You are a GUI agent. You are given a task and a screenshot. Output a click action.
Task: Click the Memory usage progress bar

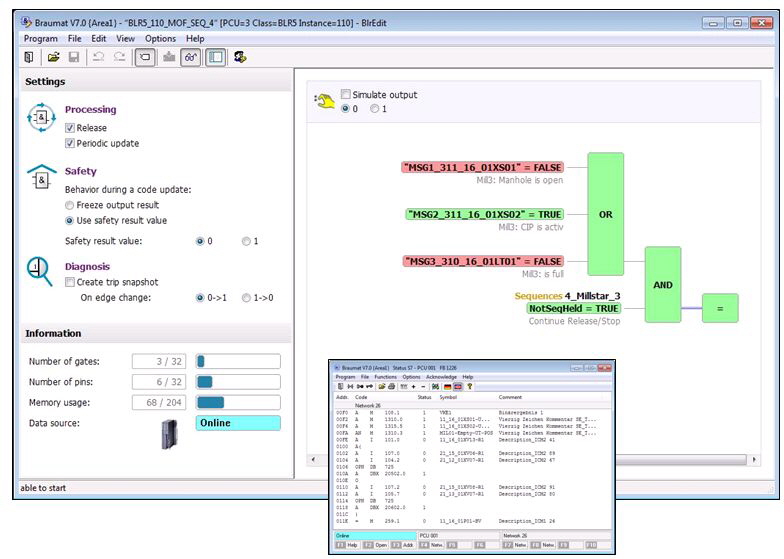click(x=238, y=402)
